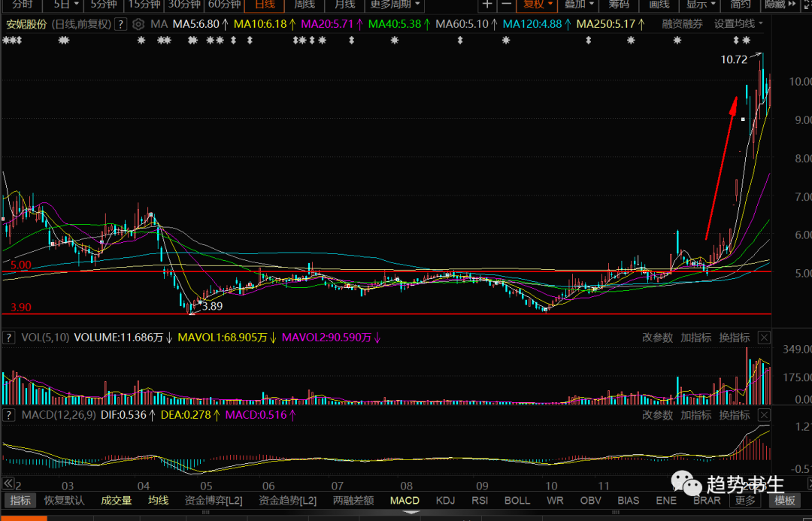Expand the 复权 dropdown
This screenshot has width=812, height=521.
click(539, 5)
